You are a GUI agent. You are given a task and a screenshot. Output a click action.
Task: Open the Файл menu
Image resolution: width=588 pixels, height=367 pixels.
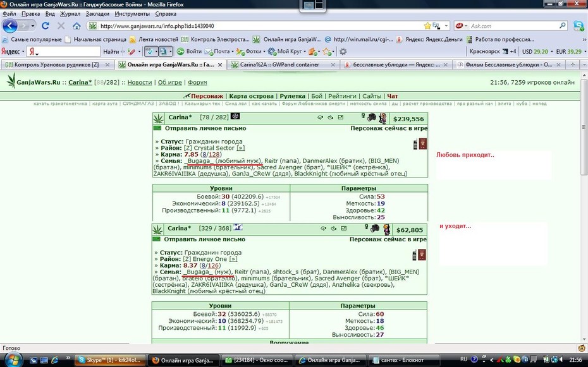pyautogui.click(x=9, y=14)
